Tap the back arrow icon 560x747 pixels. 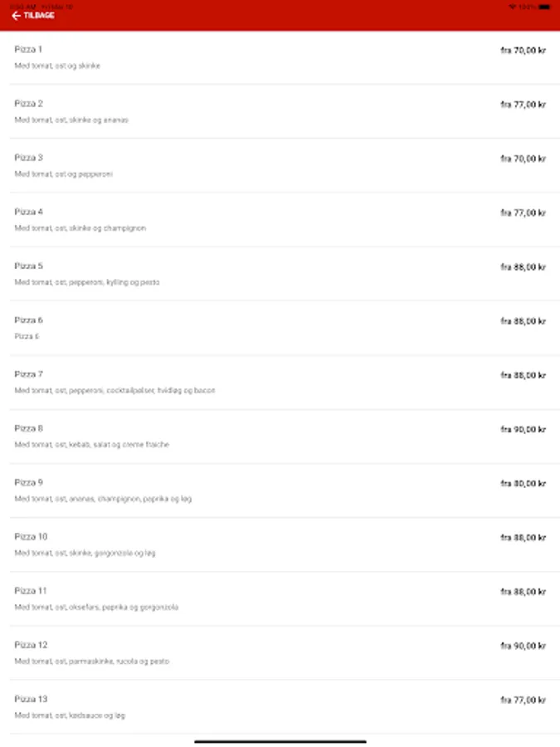pyautogui.click(x=16, y=16)
